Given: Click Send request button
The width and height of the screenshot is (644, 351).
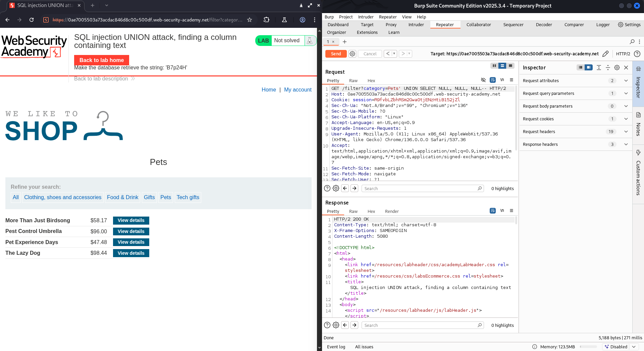Looking at the screenshot, I should tap(336, 54).
